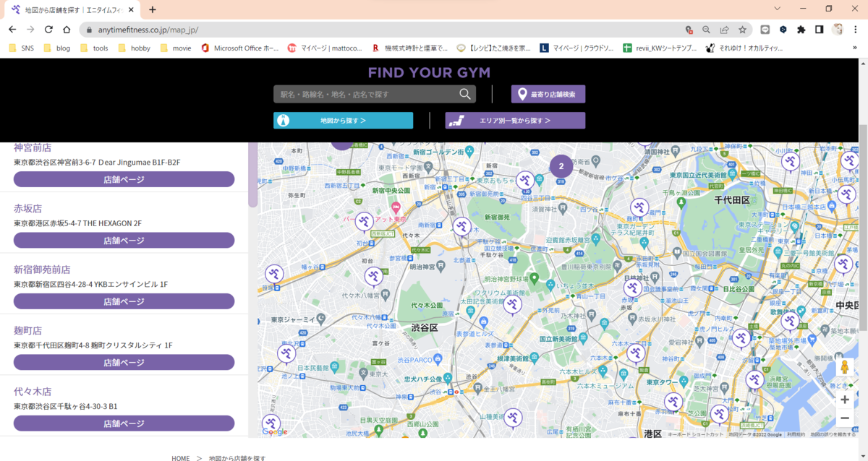Open 店舗ページ for 赤坂店
Viewport: 868px width, 461px height.
tap(124, 241)
